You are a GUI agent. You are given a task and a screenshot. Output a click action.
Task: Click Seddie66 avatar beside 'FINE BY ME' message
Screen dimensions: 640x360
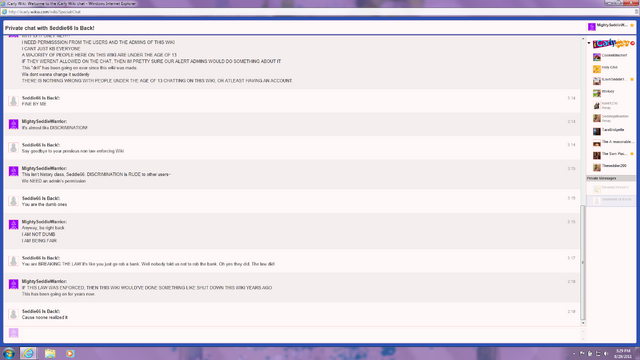point(13,101)
